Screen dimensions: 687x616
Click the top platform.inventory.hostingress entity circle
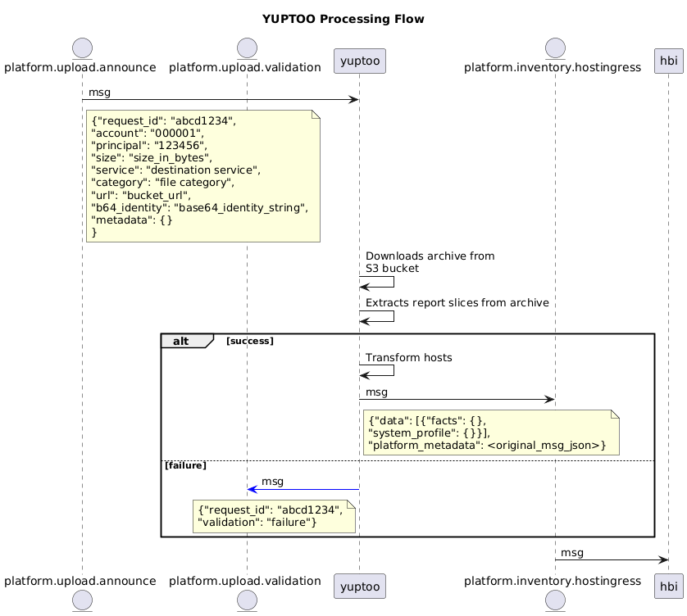[x=555, y=48]
